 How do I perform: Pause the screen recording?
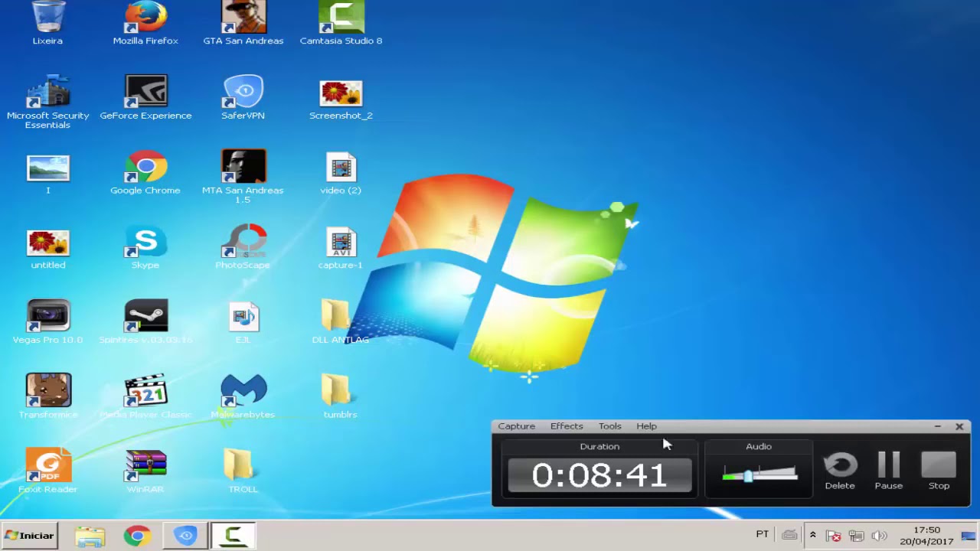coord(889,471)
